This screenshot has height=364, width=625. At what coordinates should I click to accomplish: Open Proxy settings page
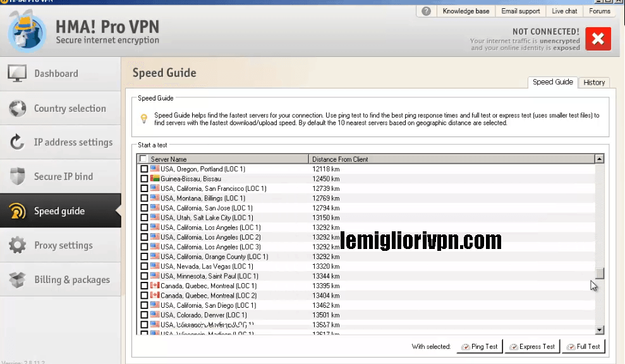tap(60, 245)
